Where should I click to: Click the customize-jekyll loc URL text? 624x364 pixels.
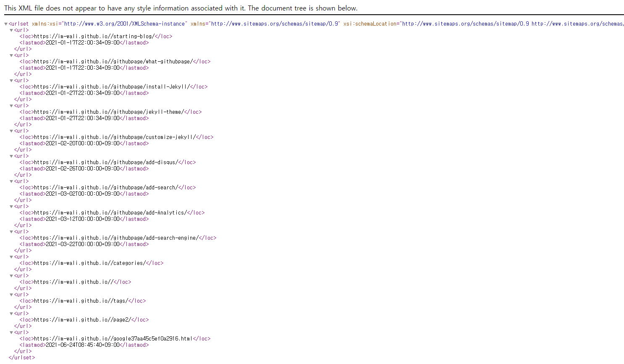tap(115, 137)
